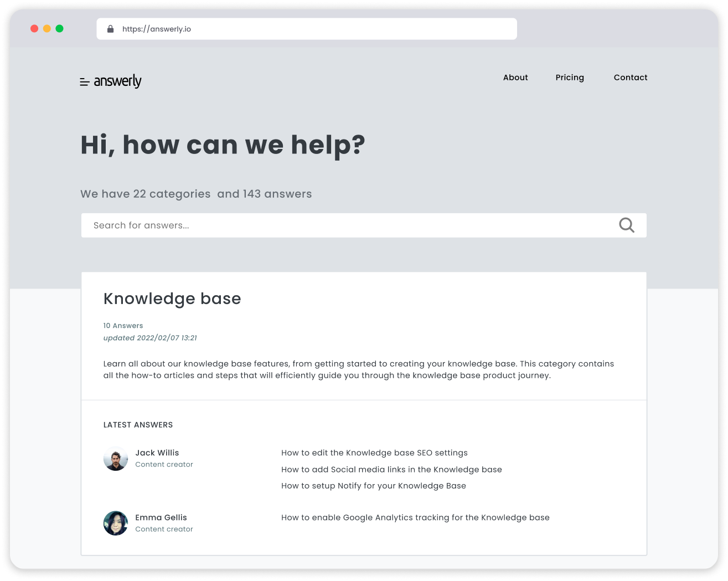Click Content creator label under Emma Gellis
This screenshot has width=728, height=581.
click(x=164, y=529)
